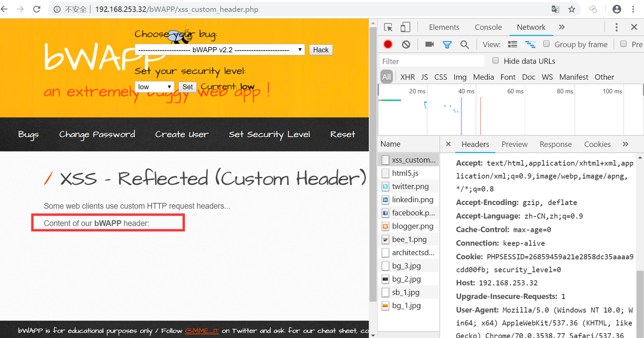Click the Hack button
The height and width of the screenshot is (338, 644).
coord(321,50)
